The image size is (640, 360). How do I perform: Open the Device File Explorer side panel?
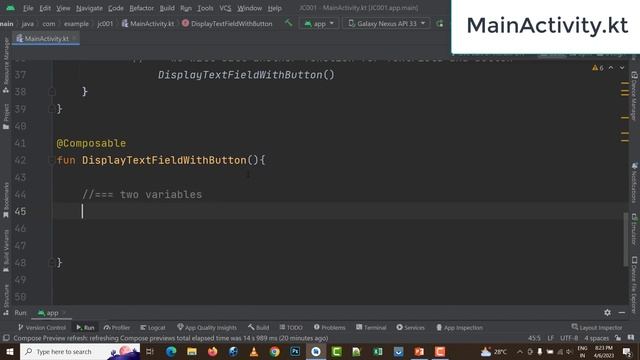[634, 285]
